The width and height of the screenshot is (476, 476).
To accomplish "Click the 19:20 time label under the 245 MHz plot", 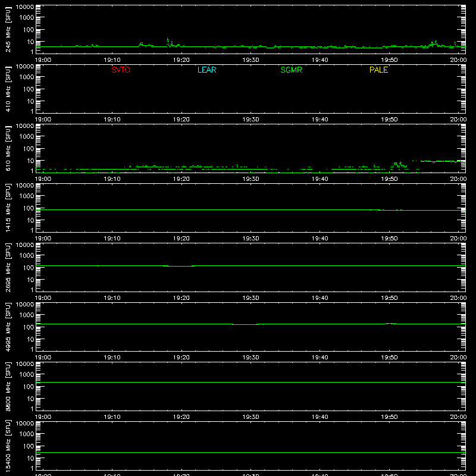I will (x=181, y=60).
